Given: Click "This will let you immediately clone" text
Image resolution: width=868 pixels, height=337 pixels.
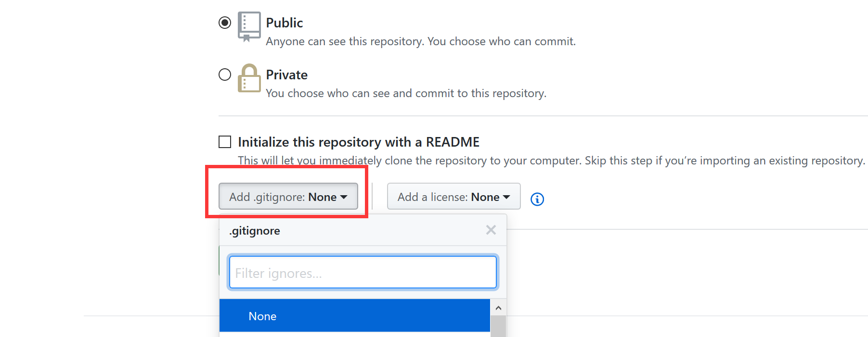Looking at the screenshot, I should coord(552,161).
